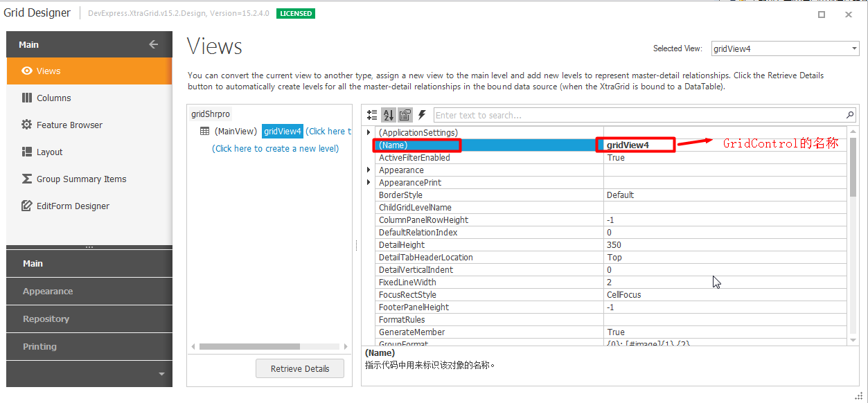Viewport: 868px width, 403px height.
Task: Open the Selected View dropdown
Action: [853, 48]
